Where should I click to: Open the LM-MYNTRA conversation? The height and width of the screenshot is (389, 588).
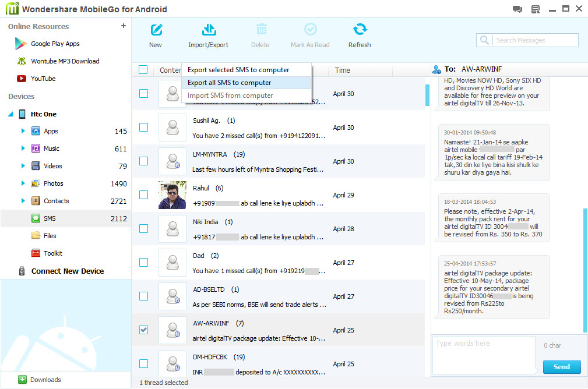click(x=278, y=161)
